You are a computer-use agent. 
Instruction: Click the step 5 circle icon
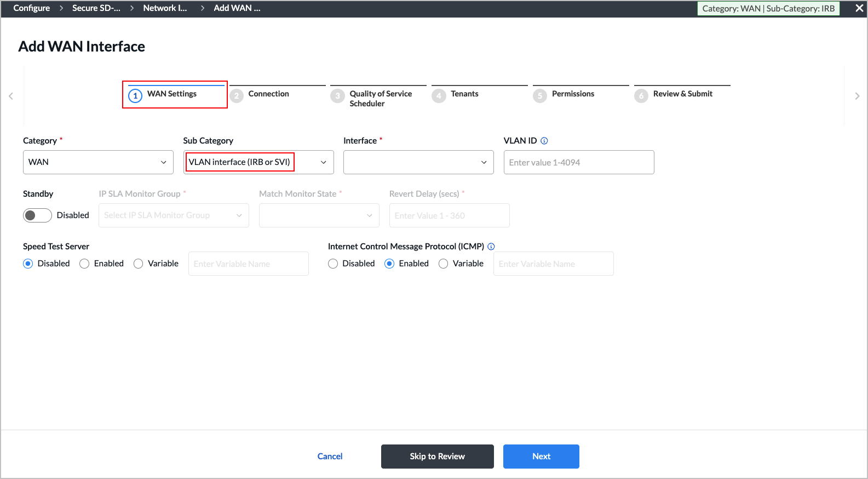click(540, 96)
